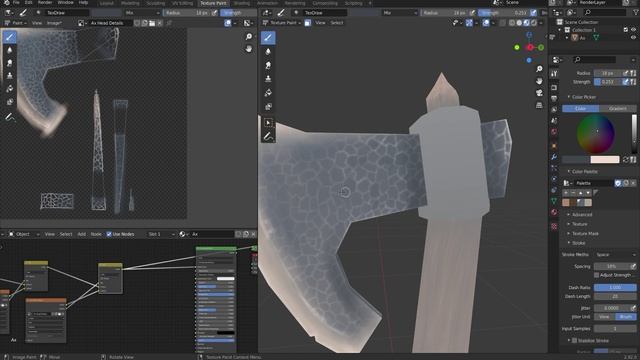
Task: Select the Gradient tab in the Color Picker
Action: tap(618, 109)
